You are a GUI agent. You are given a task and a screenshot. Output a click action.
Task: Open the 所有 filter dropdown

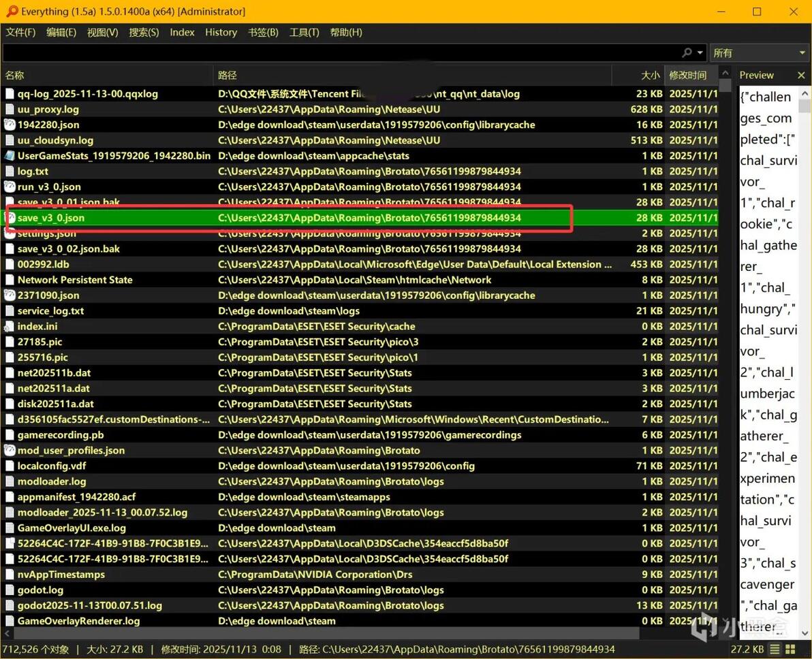pyautogui.click(x=759, y=53)
